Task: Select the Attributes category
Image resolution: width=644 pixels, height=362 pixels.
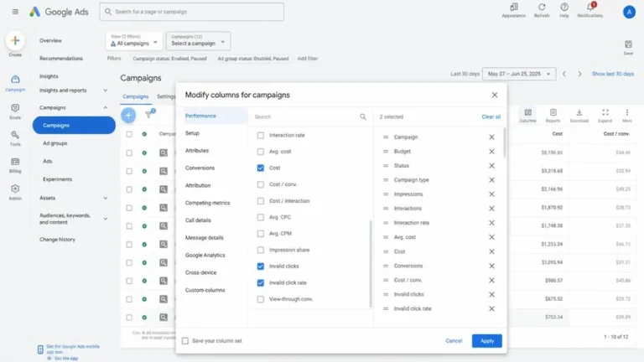Action: (x=197, y=151)
